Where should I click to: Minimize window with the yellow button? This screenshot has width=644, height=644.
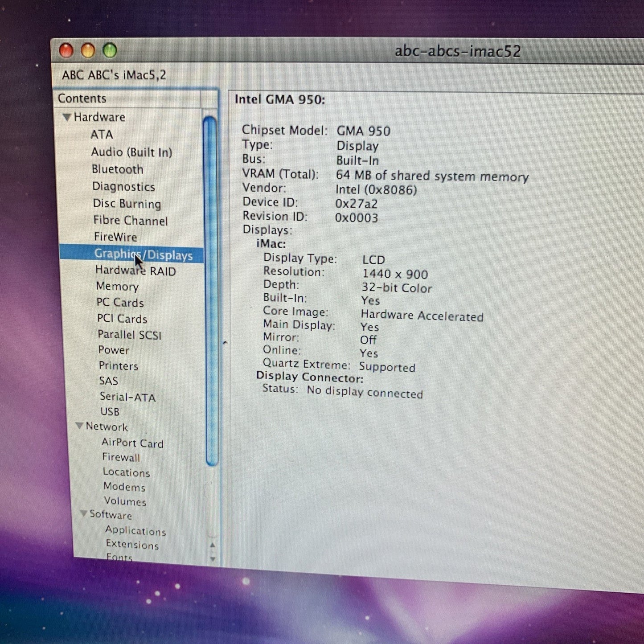(88, 51)
